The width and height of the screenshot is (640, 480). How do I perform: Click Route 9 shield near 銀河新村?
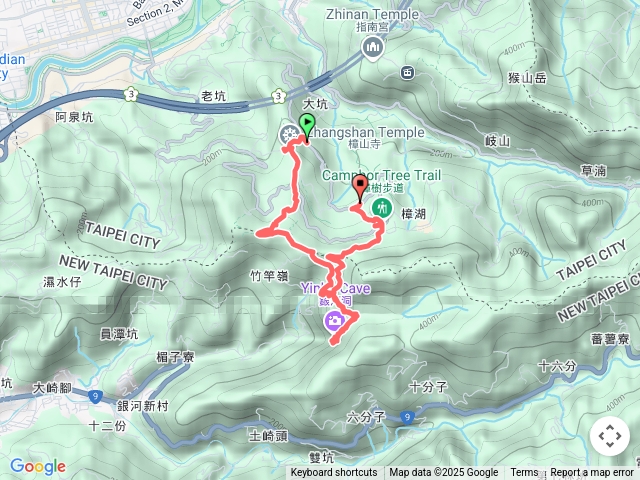tap(95, 396)
